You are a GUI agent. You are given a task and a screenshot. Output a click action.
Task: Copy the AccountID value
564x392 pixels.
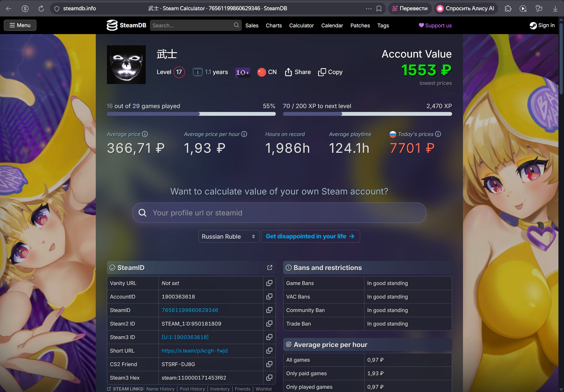(269, 296)
